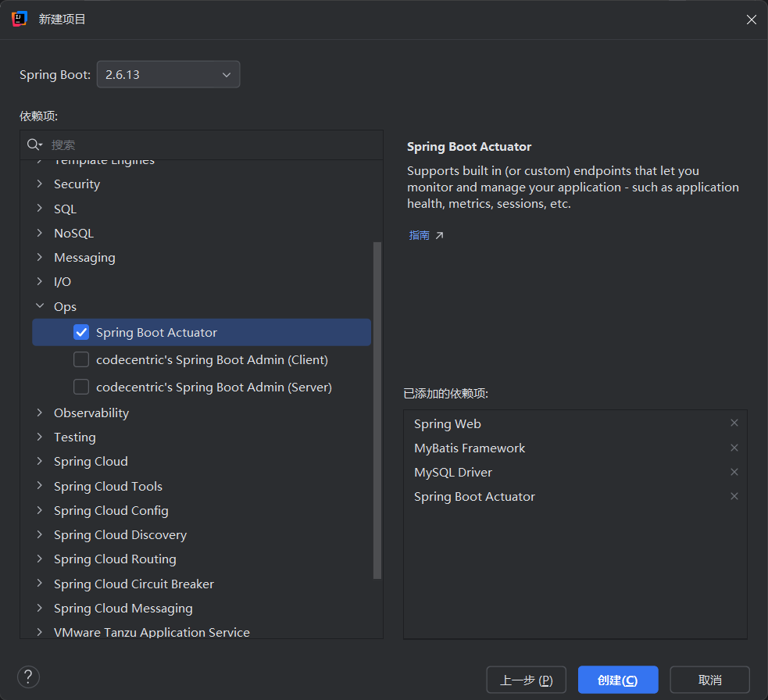Expand the Spring Cloud Messaging category
The width and height of the screenshot is (768, 700).
40,608
